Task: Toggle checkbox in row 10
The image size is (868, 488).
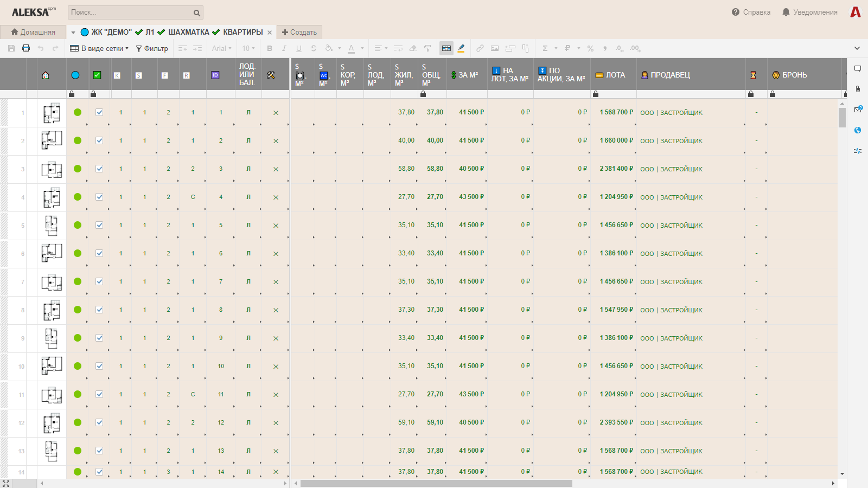Action: [99, 366]
